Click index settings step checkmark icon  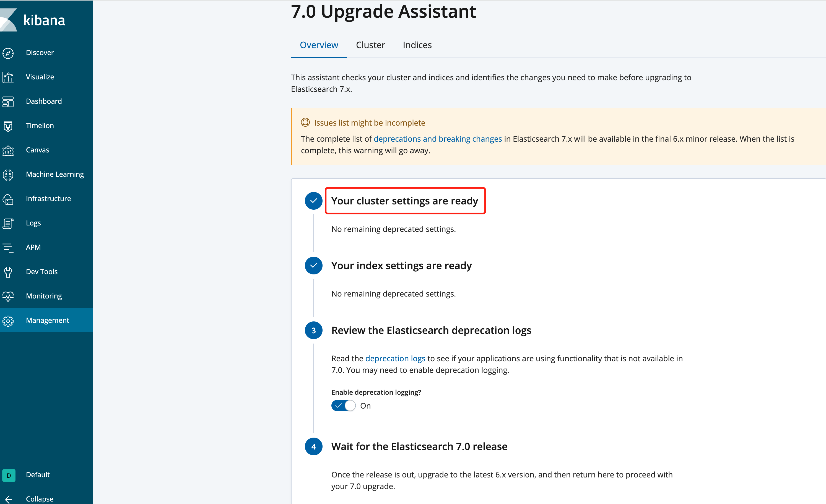coord(313,265)
